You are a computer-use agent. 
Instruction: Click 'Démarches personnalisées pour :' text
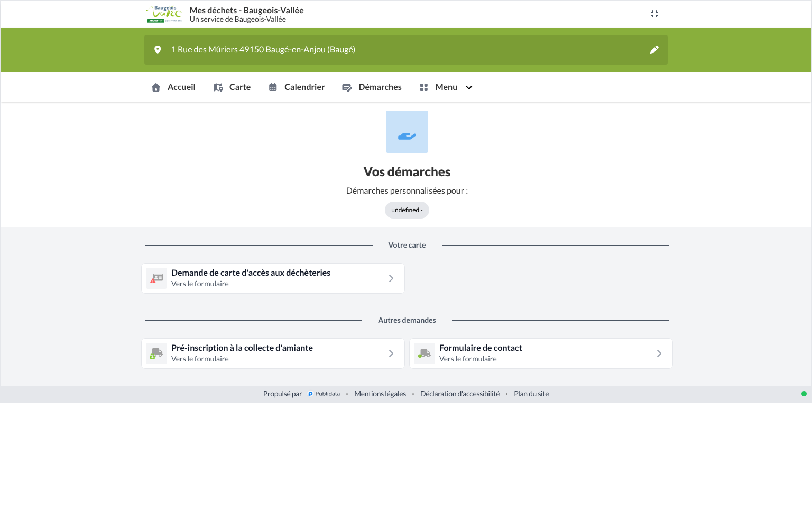pos(407,191)
